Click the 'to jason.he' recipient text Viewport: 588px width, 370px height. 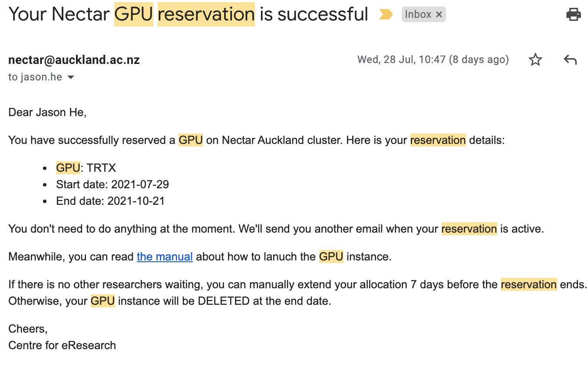pyautogui.click(x=35, y=77)
